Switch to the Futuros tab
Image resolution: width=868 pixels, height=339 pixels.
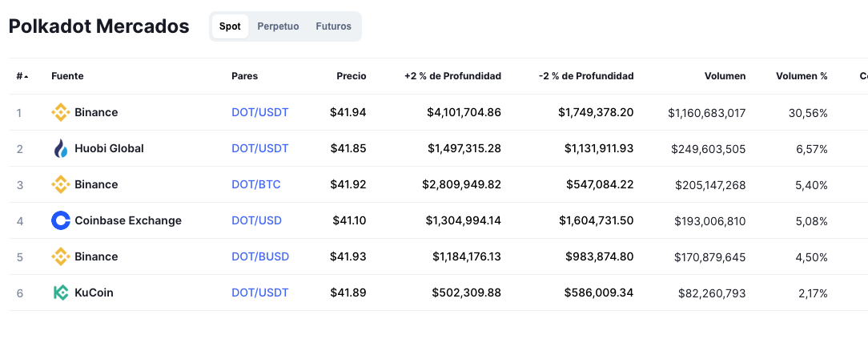[x=333, y=26]
